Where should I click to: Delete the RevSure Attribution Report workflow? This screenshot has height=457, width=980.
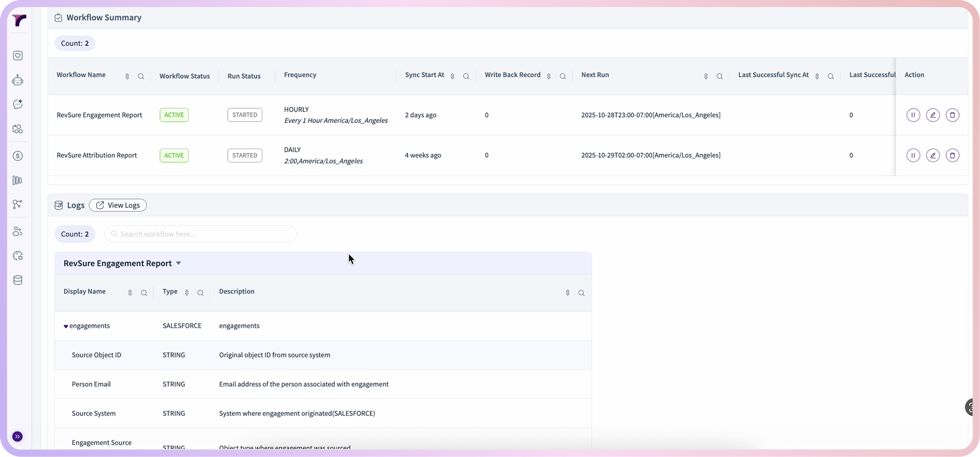pyautogui.click(x=952, y=155)
